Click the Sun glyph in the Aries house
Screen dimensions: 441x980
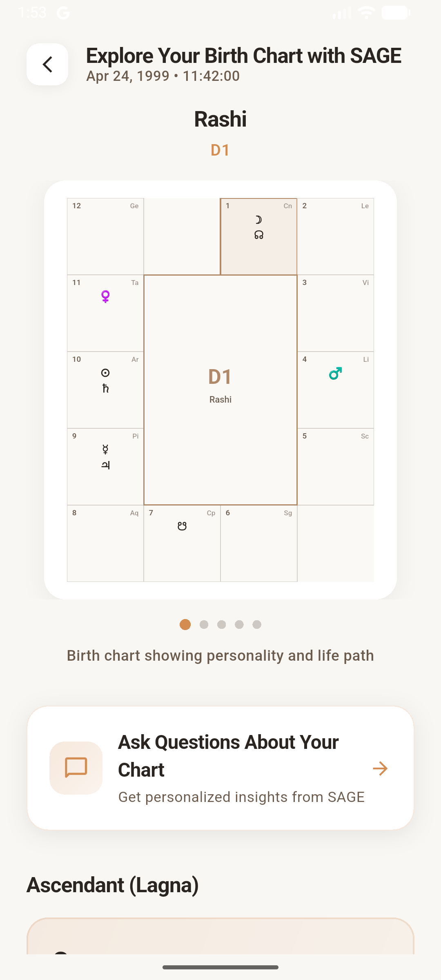pos(105,373)
